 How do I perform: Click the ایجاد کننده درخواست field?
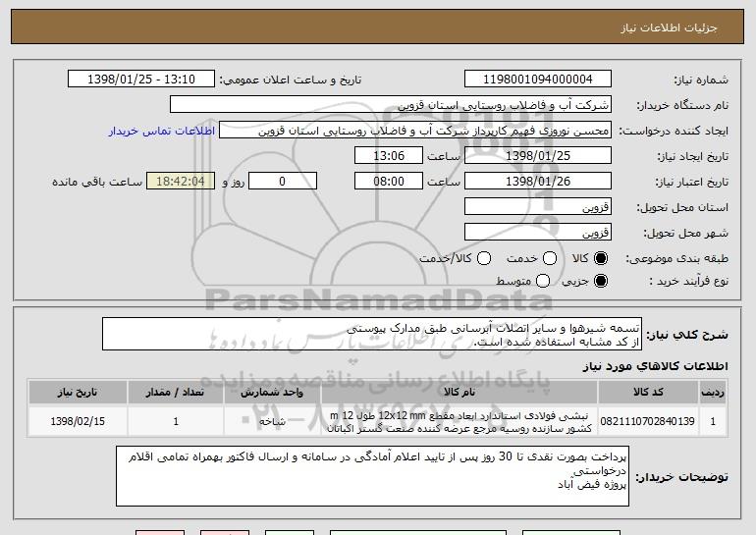pyautogui.click(x=415, y=131)
